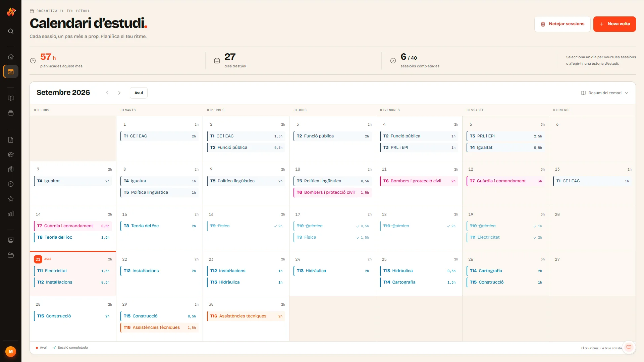This screenshot has height=362, width=644.
Task: Open the star favorites icon in sidebar
Action: tap(11, 199)
